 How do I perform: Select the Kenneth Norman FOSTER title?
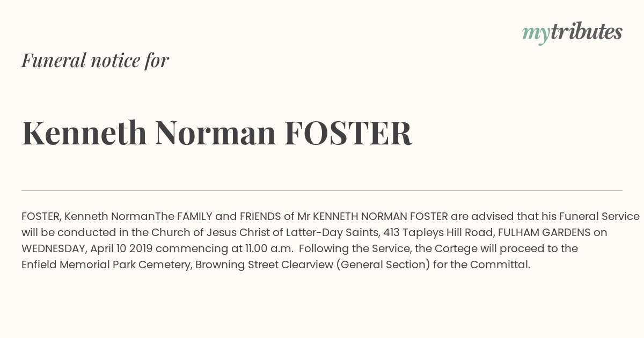pos(217,133)
